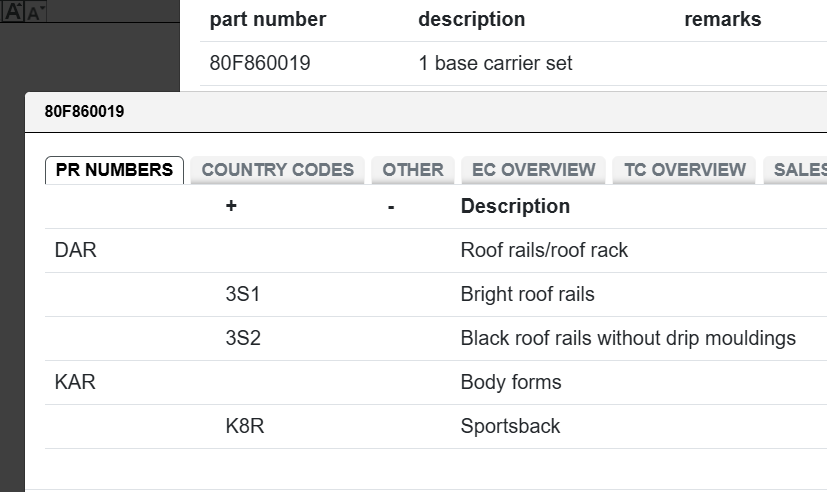Select the 3S1 PR number
Screen dimensions: 827x492
coord(243,294)
